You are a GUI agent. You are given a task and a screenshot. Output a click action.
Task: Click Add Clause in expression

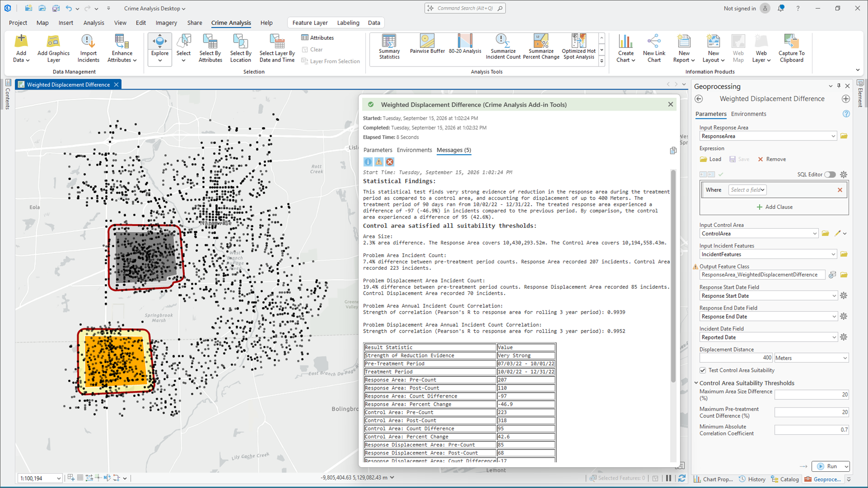774,207
